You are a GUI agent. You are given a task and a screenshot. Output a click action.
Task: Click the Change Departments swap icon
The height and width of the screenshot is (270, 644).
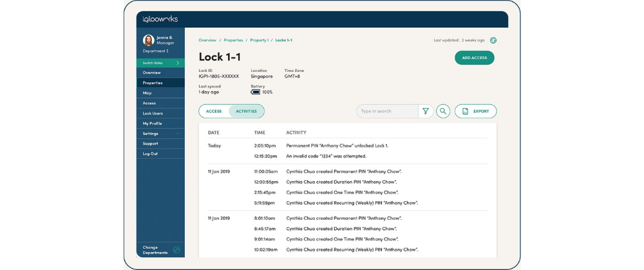176,250
